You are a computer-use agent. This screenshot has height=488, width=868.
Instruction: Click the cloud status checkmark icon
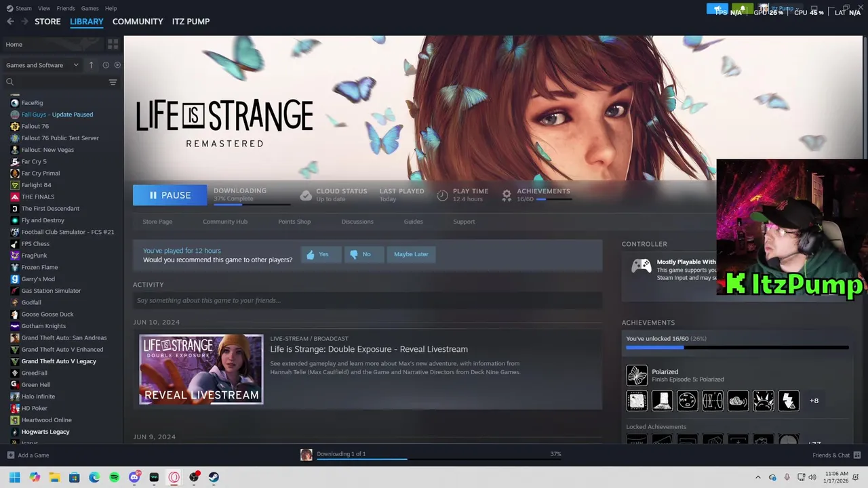coord(306,195)
